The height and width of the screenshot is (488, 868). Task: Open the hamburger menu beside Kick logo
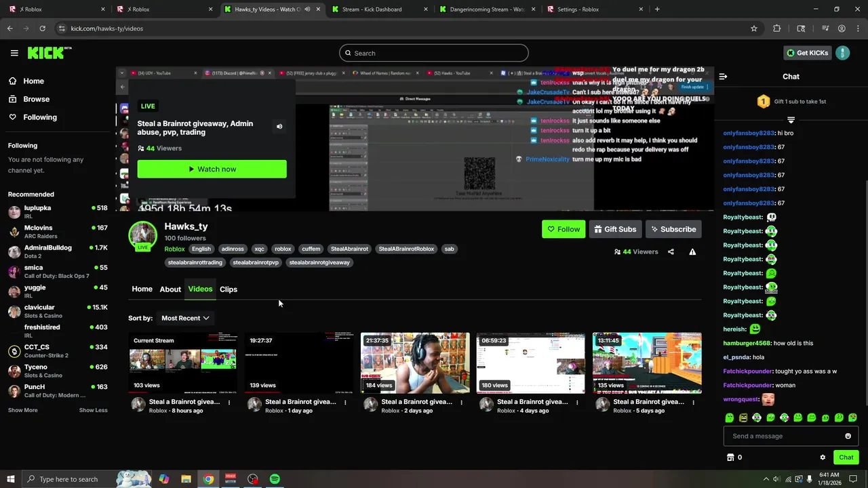pos(14,53)
